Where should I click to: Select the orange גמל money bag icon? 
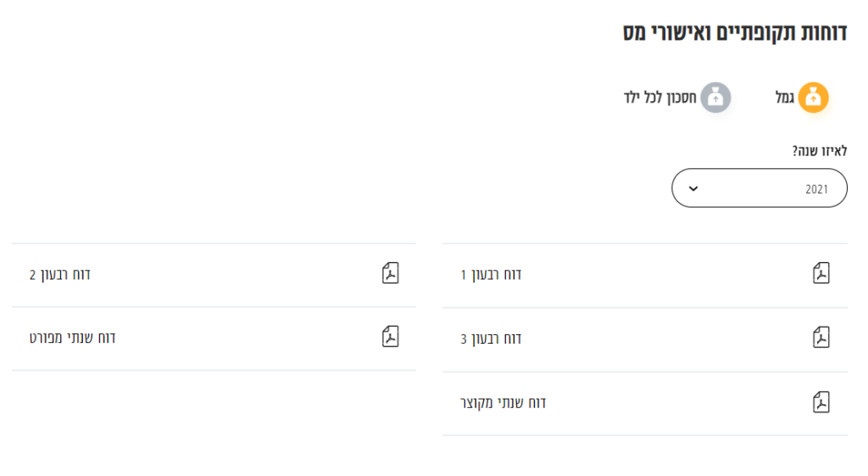point(813,98)
